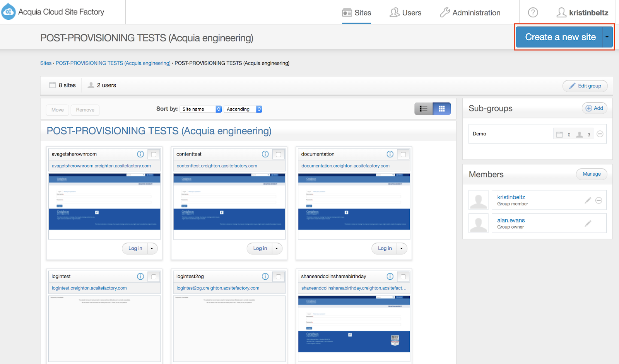
Task: Expand avagetsherownroom Log in dropdown arrow
Action: click(x=152, y=248)
